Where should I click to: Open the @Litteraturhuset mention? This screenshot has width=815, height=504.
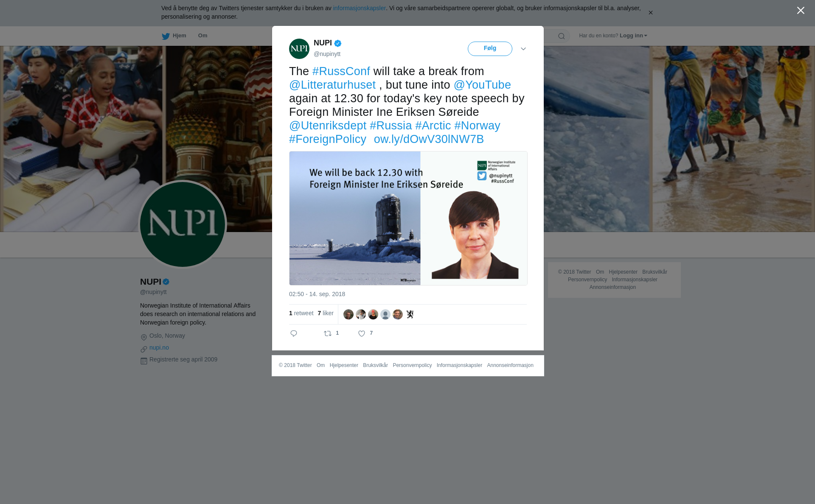(332, 85)
